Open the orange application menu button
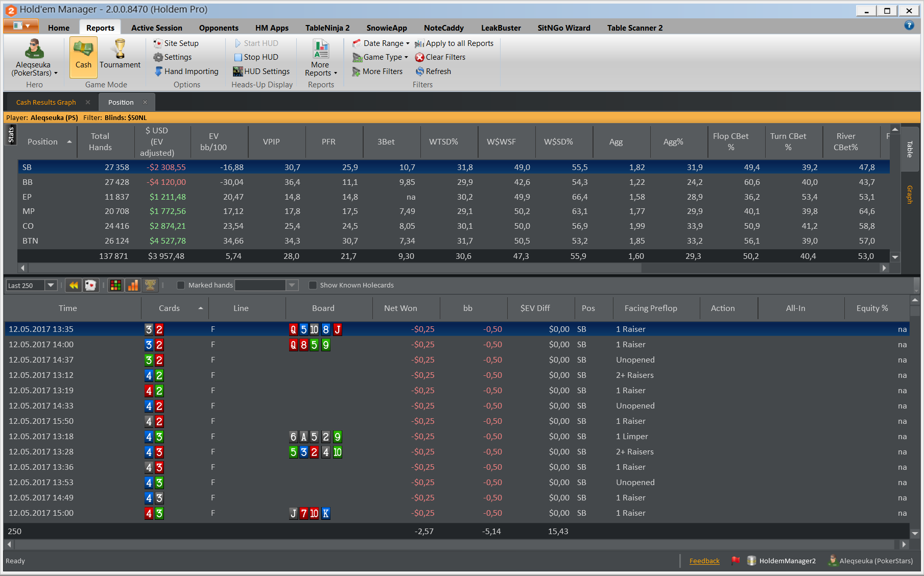This screenshot has width=924, height=576. [21, 26]
